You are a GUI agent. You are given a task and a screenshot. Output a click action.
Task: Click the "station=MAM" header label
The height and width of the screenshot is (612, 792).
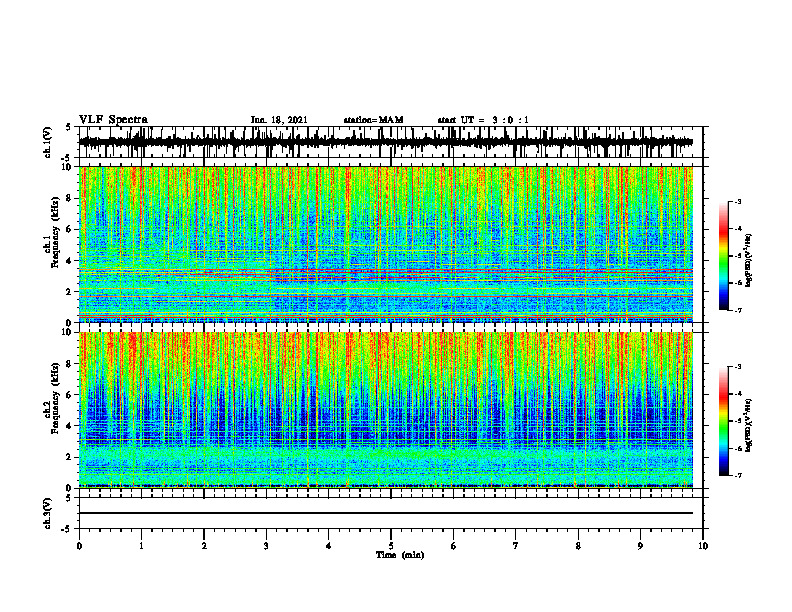point(373,120)
